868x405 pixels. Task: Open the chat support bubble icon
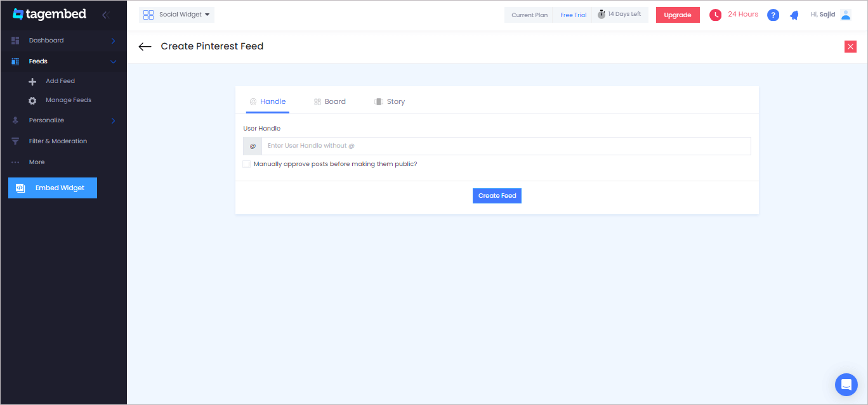coord(846,384)
